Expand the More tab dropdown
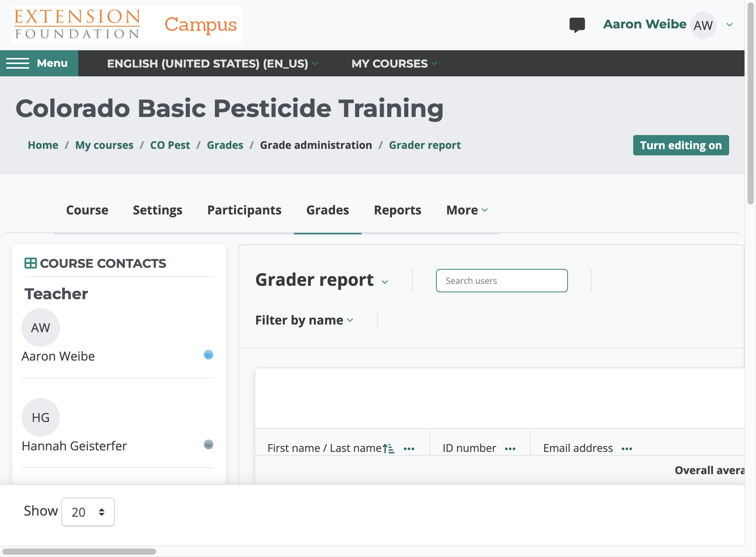756x557 pixels. point(467,210)
